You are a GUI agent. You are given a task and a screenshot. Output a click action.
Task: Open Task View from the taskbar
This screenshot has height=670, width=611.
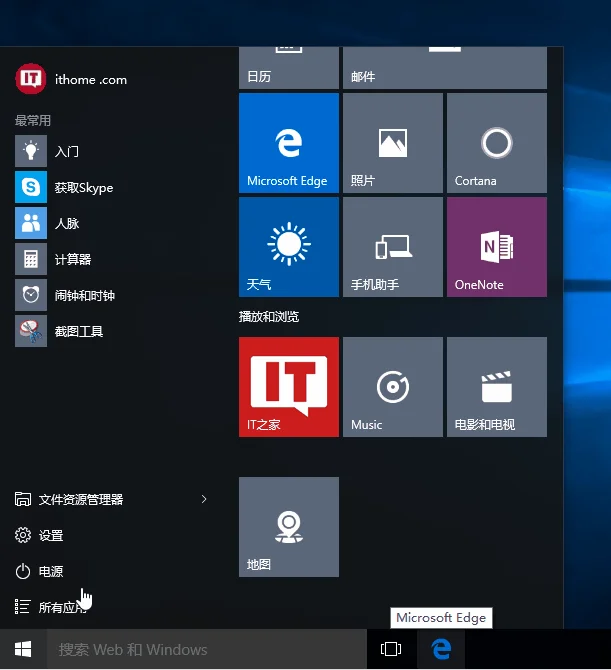tap(391, 649)
